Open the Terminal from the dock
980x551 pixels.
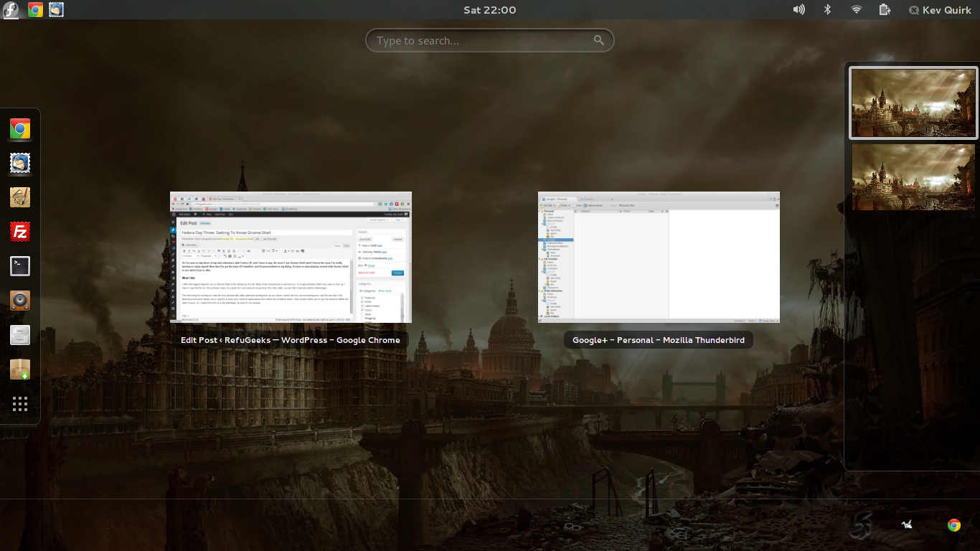tap(19, 265)
